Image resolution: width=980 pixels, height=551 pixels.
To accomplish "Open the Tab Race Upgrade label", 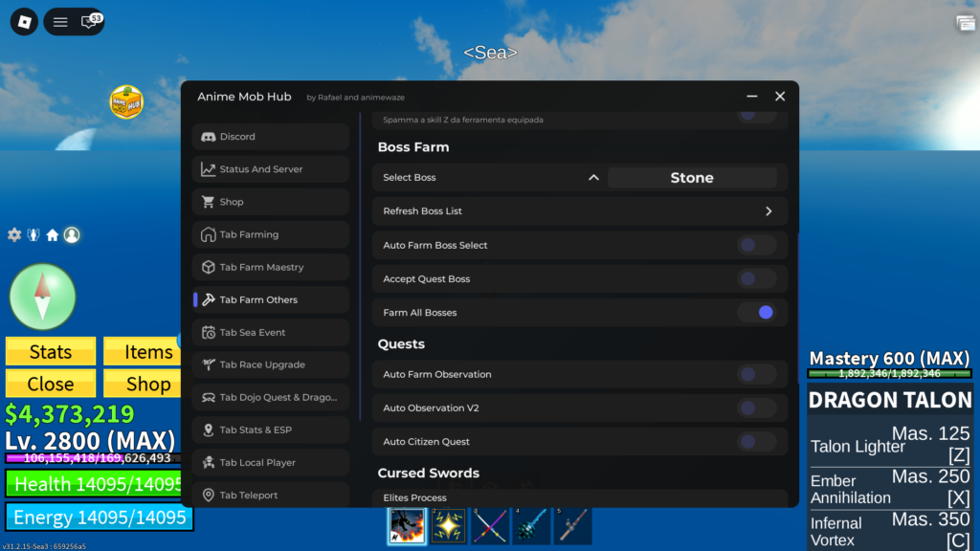I will 262,364.
